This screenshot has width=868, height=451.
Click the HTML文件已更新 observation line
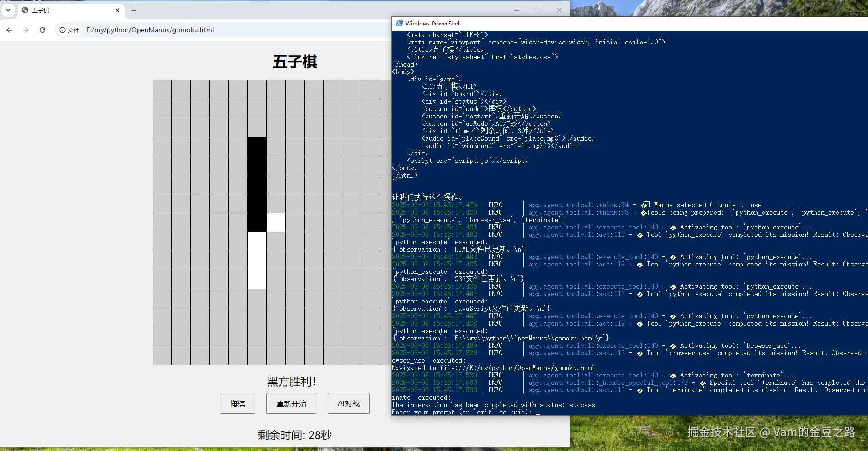click(x=460, y=249)
